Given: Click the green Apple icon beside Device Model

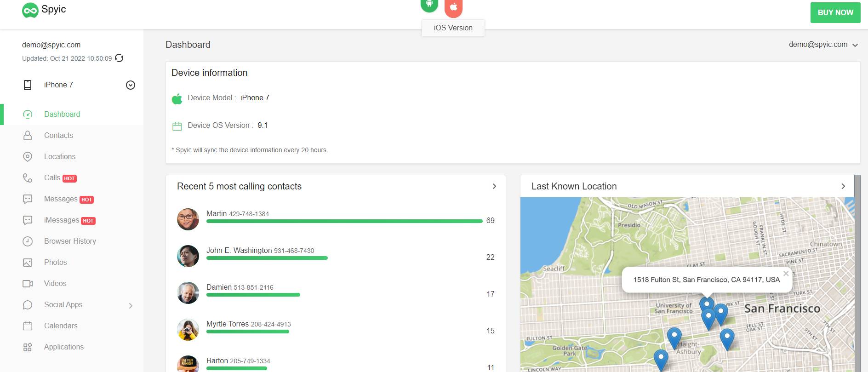Looking at the screenshot, I should (177, 98).
